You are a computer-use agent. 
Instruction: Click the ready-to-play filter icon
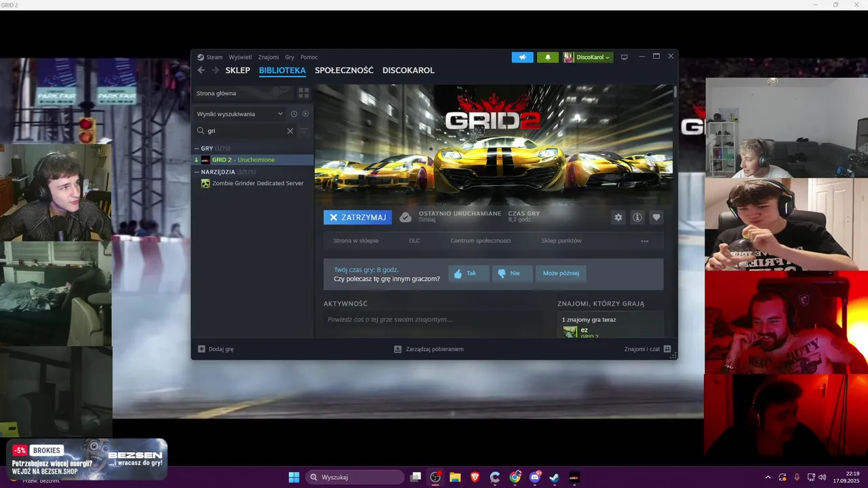[x=305, y=114]
